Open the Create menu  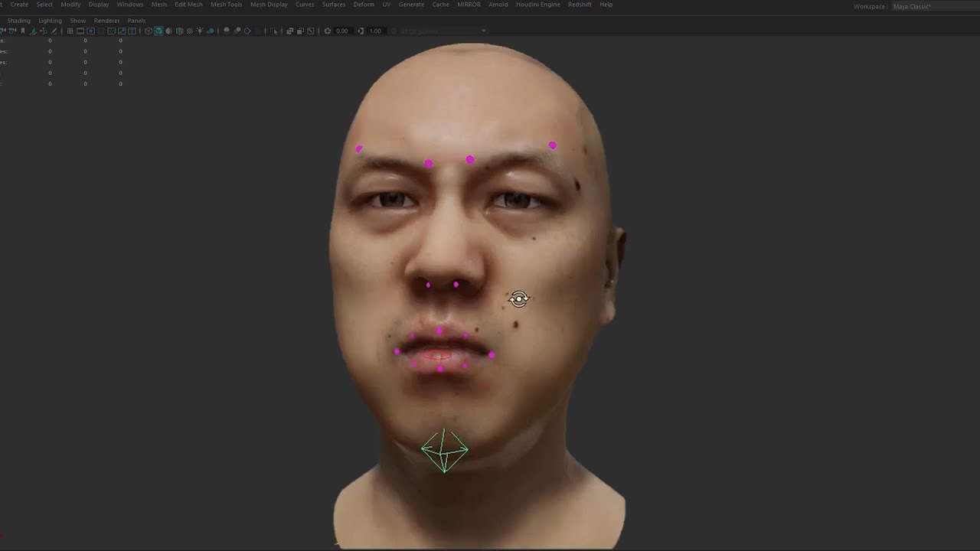(19, 5)
